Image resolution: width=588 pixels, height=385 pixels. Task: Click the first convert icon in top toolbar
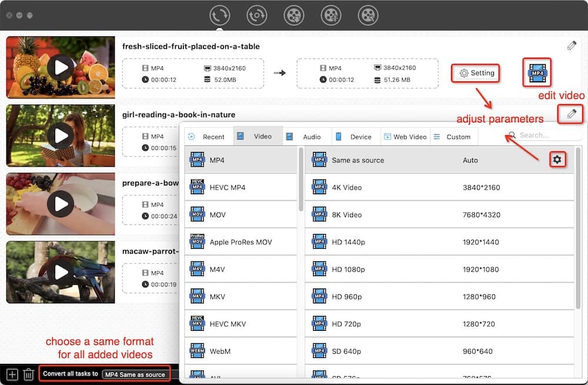(x=219, y=15)
